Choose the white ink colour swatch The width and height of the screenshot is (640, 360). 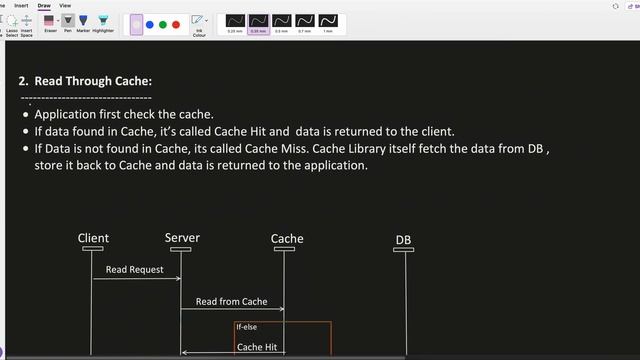(136, 24)
